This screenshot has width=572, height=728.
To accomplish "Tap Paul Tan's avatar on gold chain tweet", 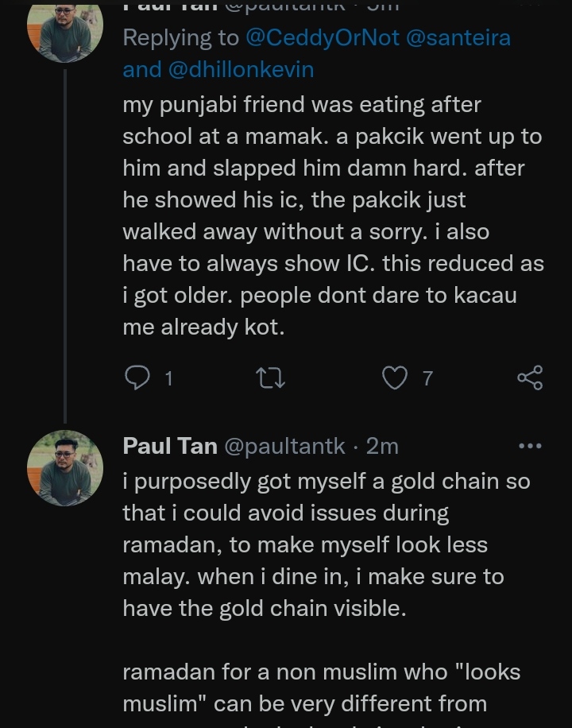I will point(65,468).
